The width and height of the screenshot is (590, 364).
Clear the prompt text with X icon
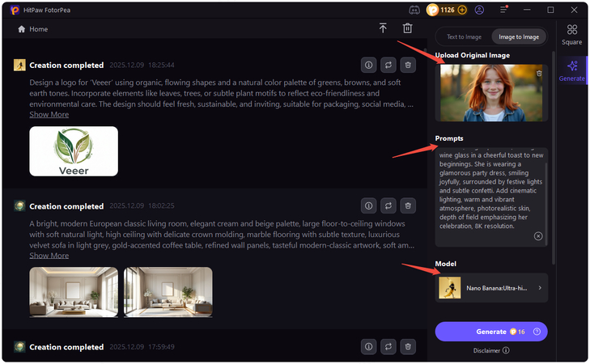[538, 236]
